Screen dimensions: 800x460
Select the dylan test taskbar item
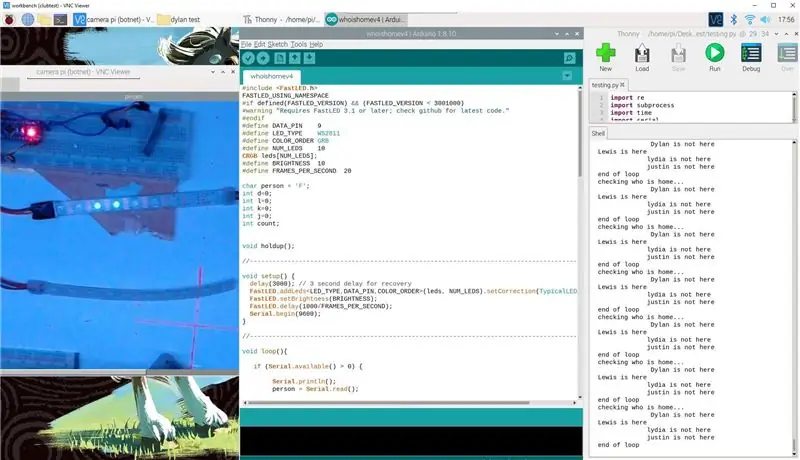point(179,19)
